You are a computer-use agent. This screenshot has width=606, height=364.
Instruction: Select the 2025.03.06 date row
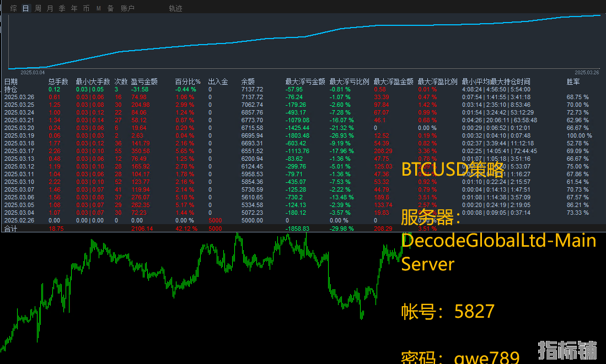19,197
